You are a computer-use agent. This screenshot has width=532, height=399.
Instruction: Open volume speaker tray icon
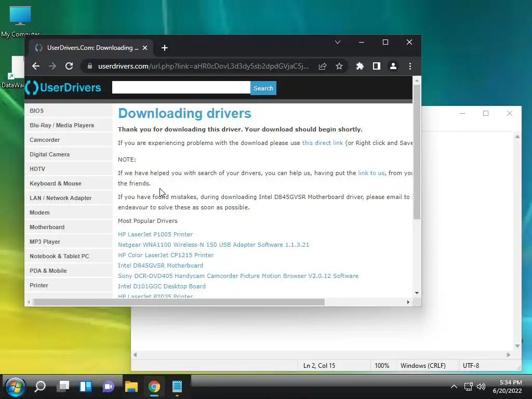pos(481,387)
